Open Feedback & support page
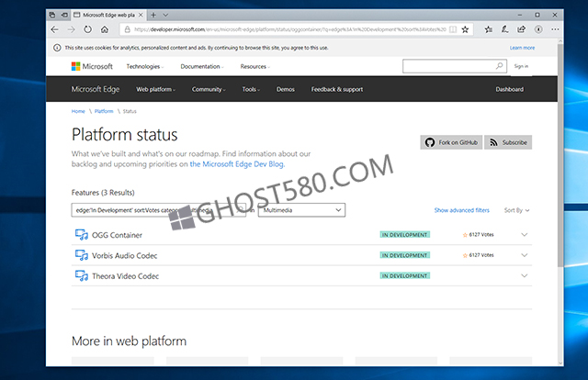588x380 pixels. pyautogui.click(x=337, y=89)
